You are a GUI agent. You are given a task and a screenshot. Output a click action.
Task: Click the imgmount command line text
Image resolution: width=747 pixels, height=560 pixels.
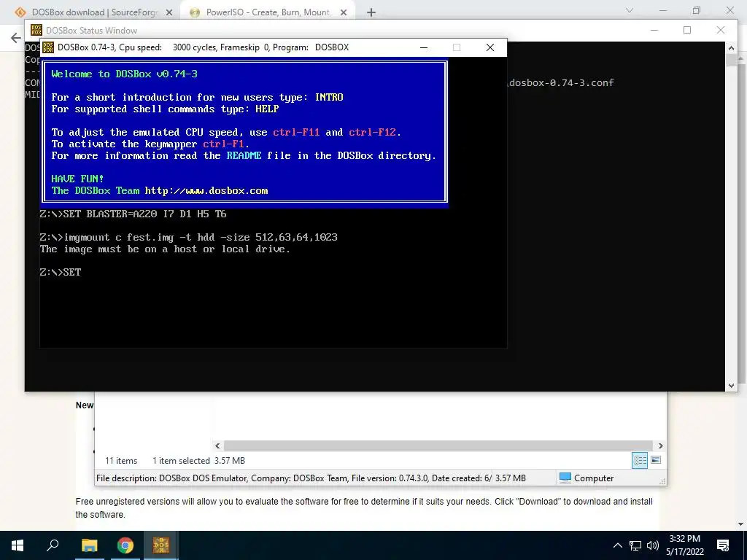point(189,237)
